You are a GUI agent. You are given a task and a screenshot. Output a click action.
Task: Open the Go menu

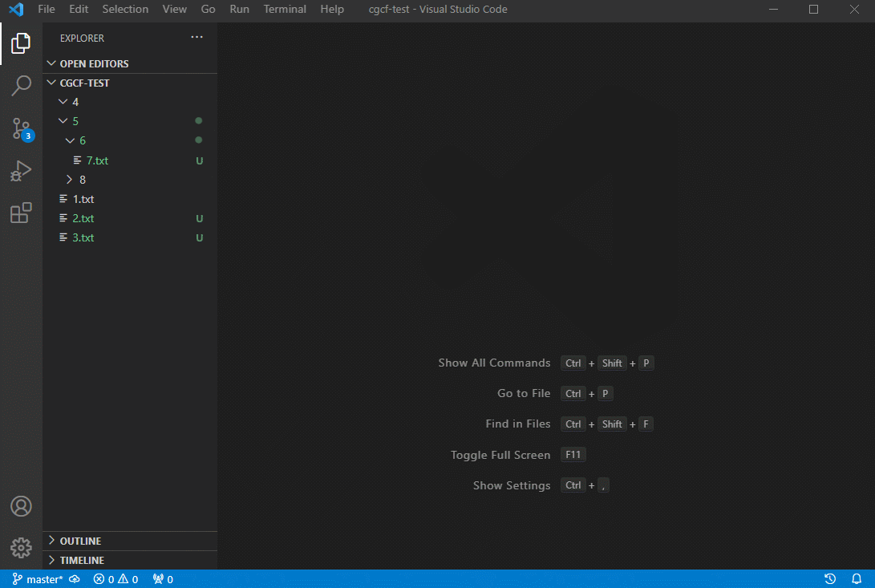209,9
